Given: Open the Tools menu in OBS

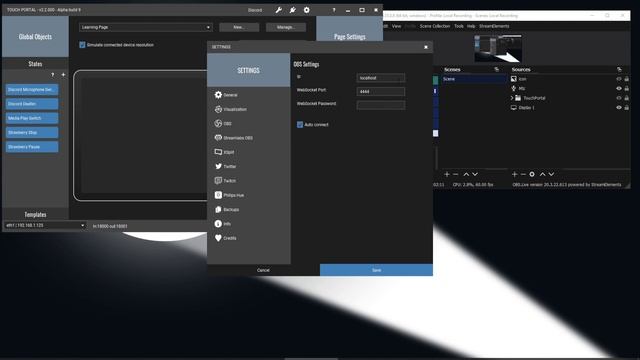Looking at the screenshot, I should (459, 26).
